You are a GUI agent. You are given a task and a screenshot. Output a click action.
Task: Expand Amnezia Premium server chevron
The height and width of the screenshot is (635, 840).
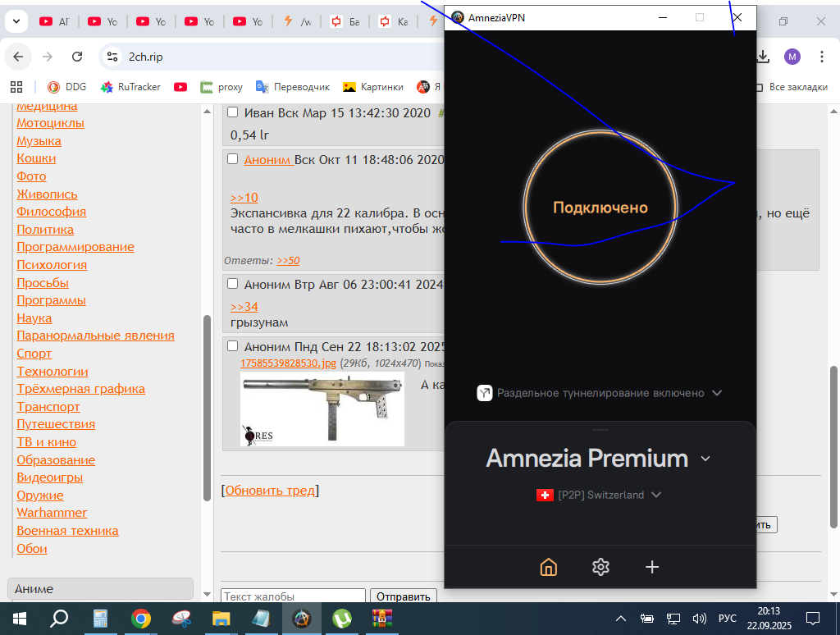705,459
